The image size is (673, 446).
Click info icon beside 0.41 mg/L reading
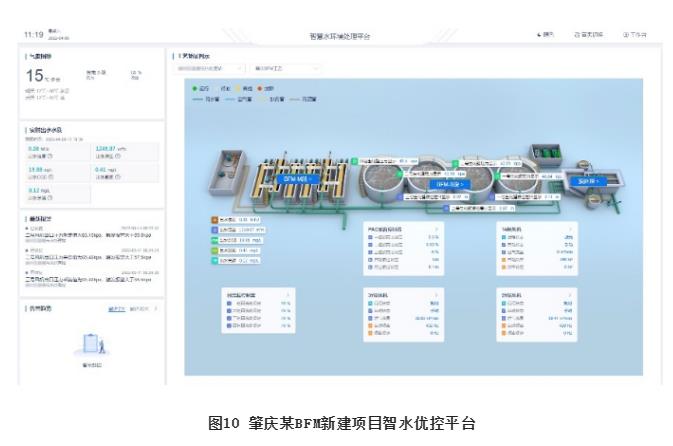(x=118, y=178)
